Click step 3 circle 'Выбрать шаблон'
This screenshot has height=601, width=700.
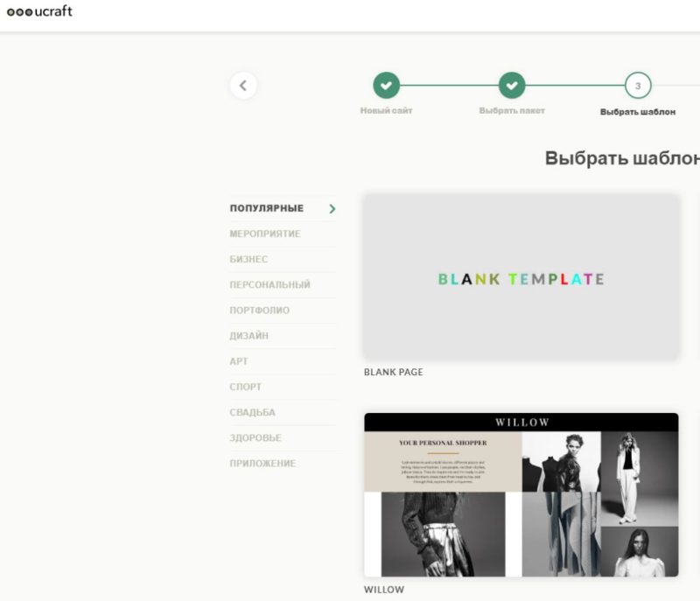coord(638,85)
